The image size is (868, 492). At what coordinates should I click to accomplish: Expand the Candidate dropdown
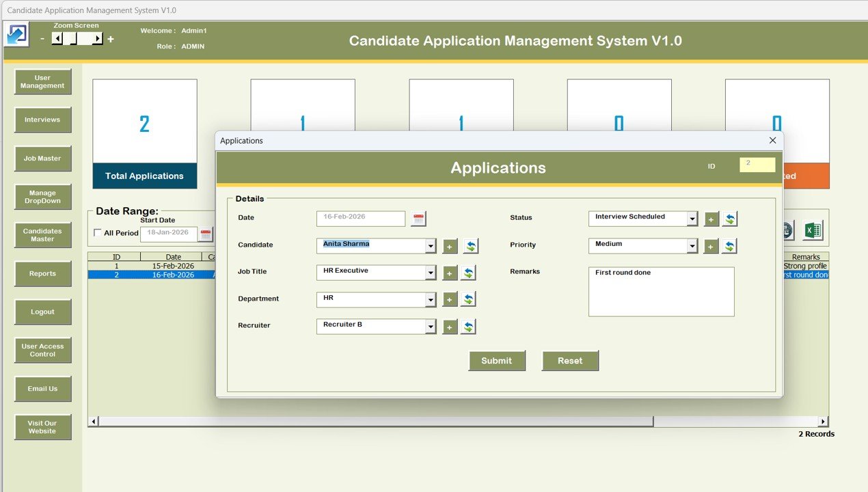click(431, 246)
